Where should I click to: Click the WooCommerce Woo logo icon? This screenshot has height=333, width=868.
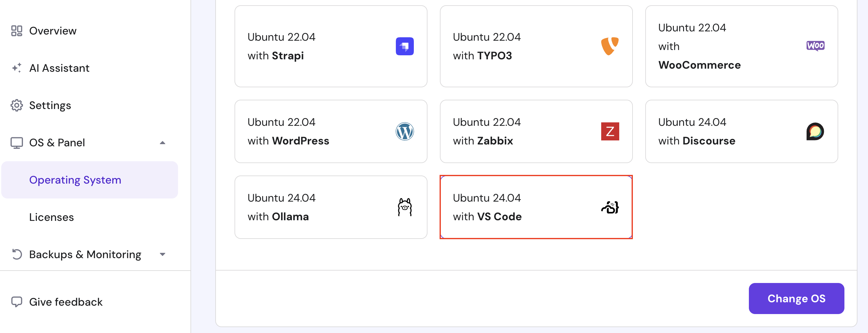coord(815,46)
